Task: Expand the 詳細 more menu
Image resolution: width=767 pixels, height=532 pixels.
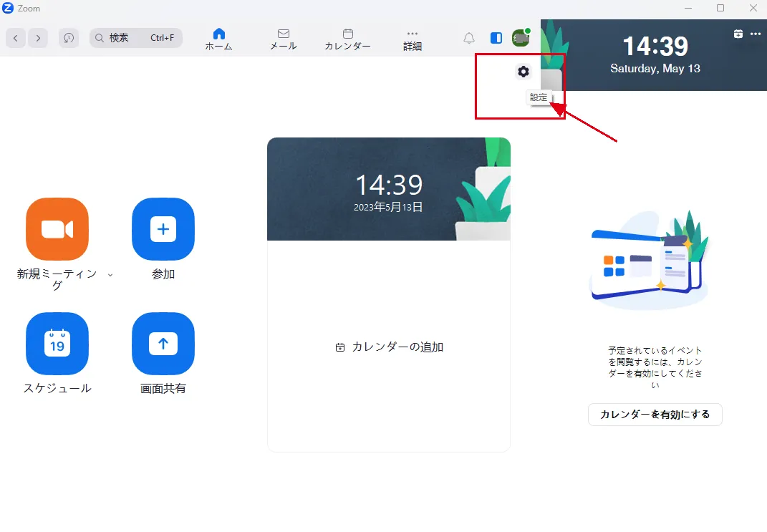Action: tap(413, 39)
